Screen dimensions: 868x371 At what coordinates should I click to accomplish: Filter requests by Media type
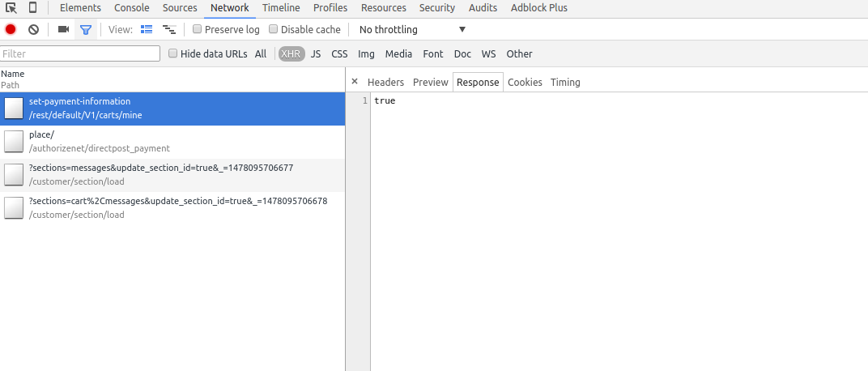coord(398,53)
